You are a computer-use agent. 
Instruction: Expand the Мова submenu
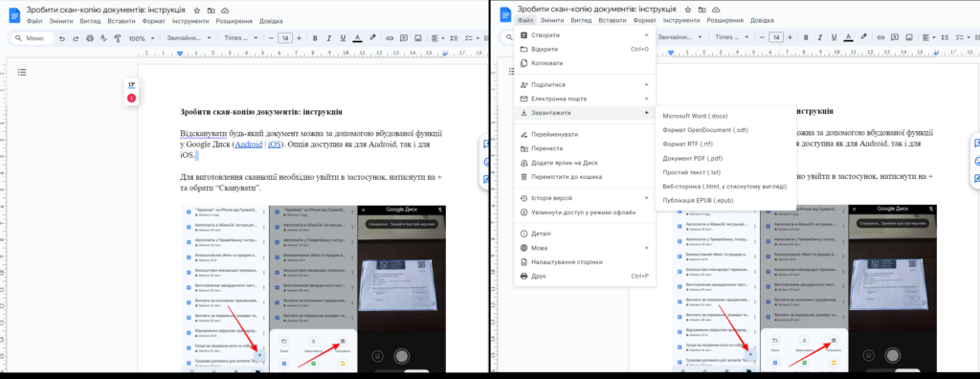(x=585, y=248)
